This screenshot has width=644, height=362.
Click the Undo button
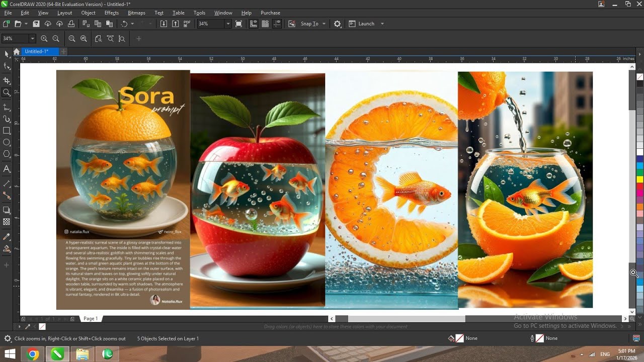[124, 24]
